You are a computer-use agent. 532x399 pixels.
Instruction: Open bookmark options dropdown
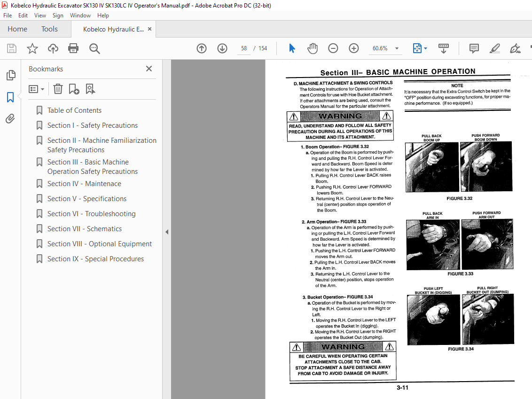37,89
